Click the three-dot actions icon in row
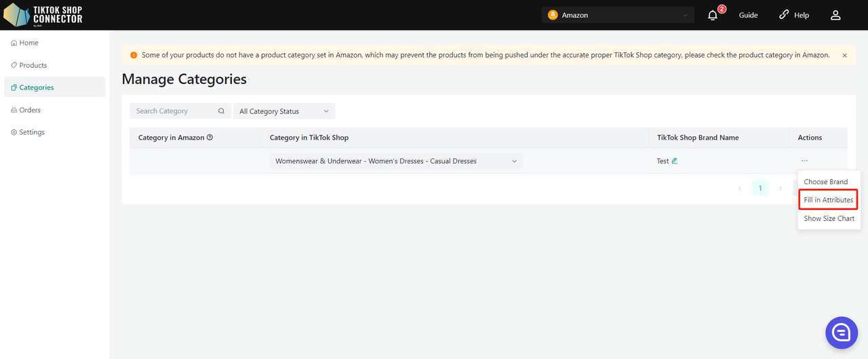868x359 pixels. (804, 161)
